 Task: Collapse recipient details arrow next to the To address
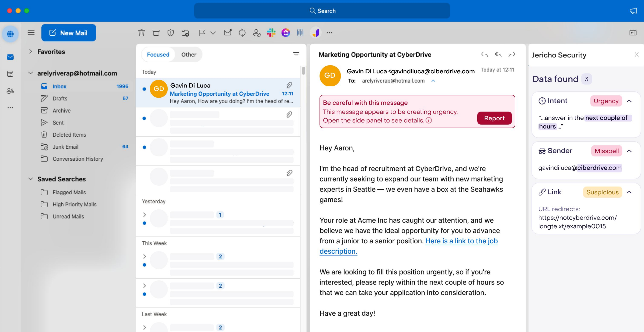433,81
